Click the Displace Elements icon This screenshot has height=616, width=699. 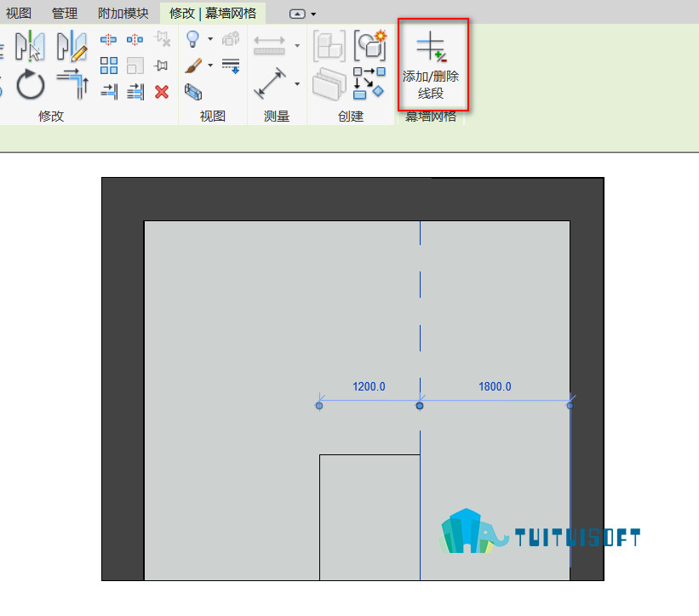[231, 39]
